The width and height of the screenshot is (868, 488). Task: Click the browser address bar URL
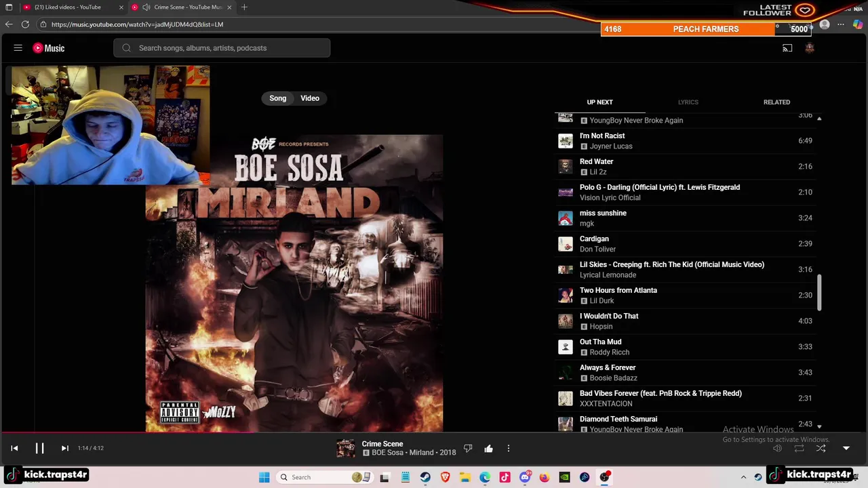pyautogui.click(x=137, y=24)
